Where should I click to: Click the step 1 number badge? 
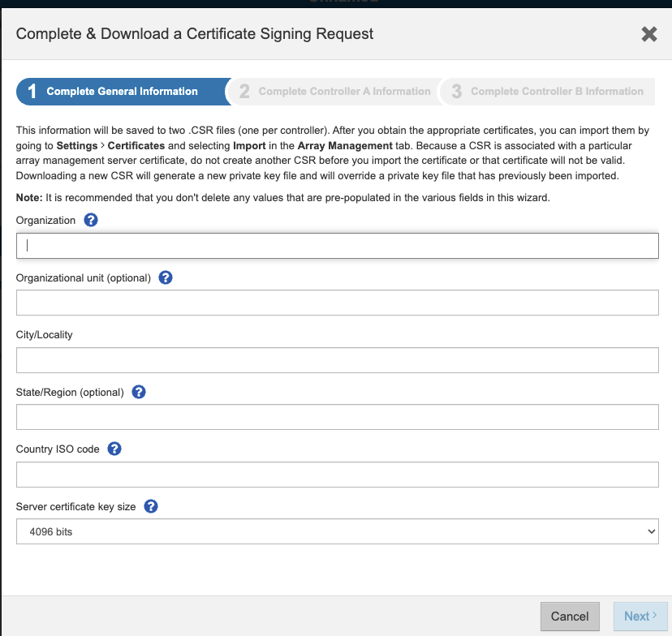32,92
